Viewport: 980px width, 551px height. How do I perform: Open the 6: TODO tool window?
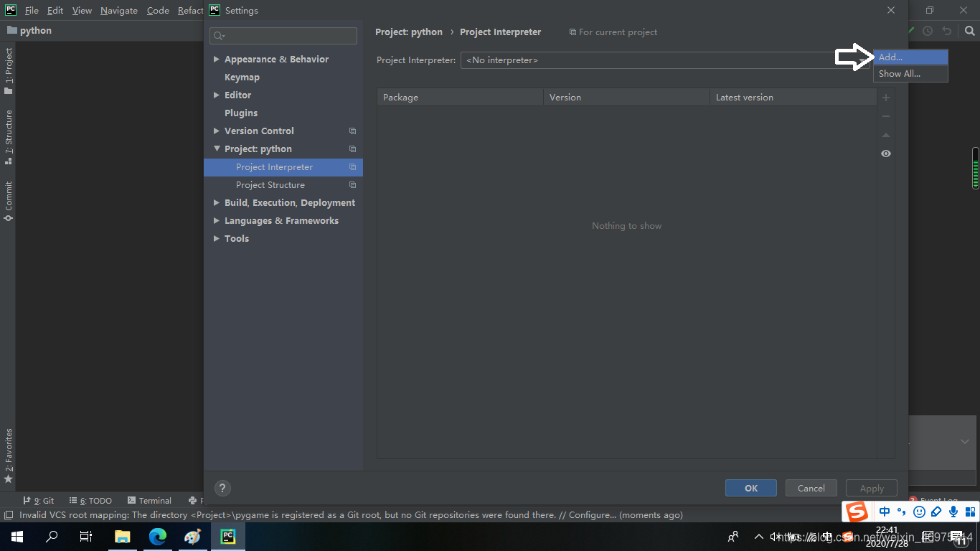pos(90,501)
